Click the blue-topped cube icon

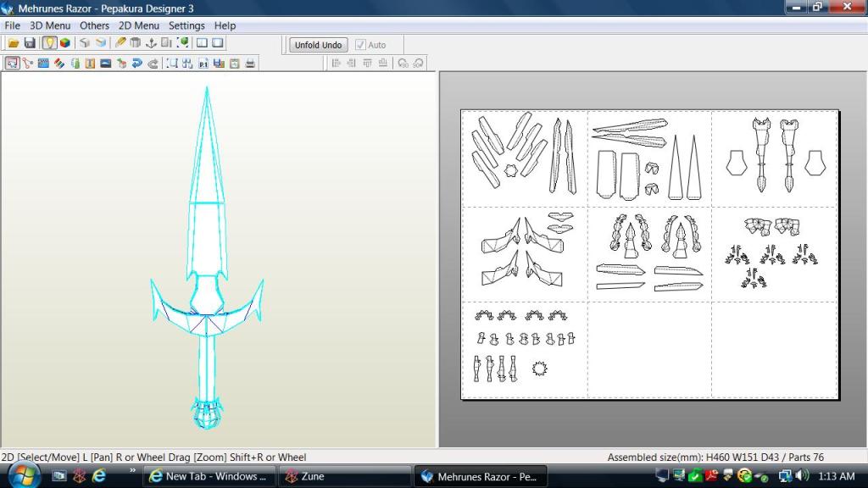point(101,43)
